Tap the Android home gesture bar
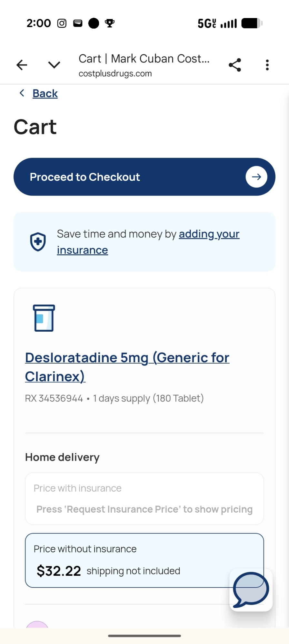 [x=144, y=636]
